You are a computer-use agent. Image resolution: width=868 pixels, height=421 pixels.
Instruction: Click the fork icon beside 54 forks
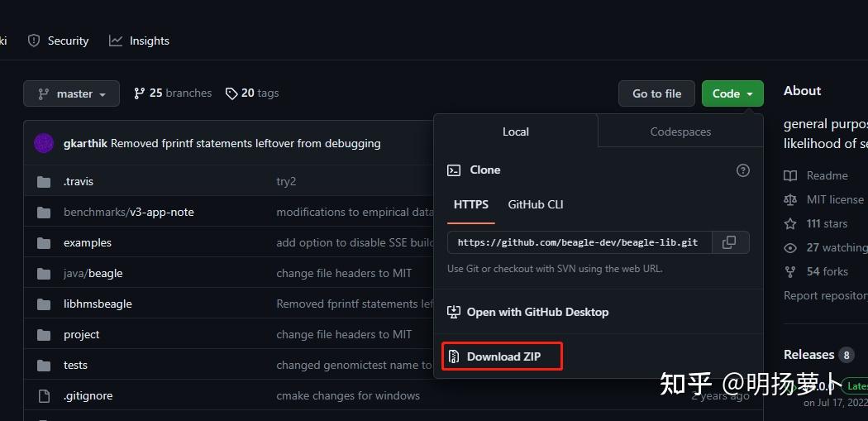(790, 272)
